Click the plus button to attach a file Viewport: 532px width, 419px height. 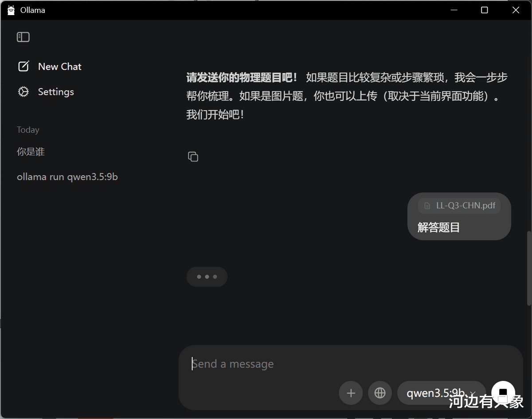pyautogui.click(x=351, y=393)
